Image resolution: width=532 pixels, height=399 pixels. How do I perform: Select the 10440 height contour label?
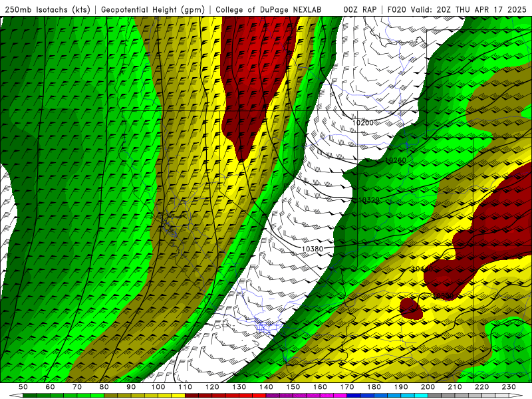tap(422, 269)
